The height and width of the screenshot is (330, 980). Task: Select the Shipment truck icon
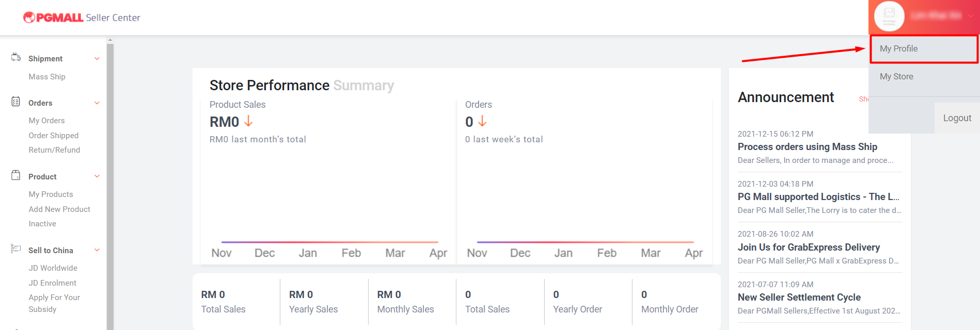tap(15, 57)
